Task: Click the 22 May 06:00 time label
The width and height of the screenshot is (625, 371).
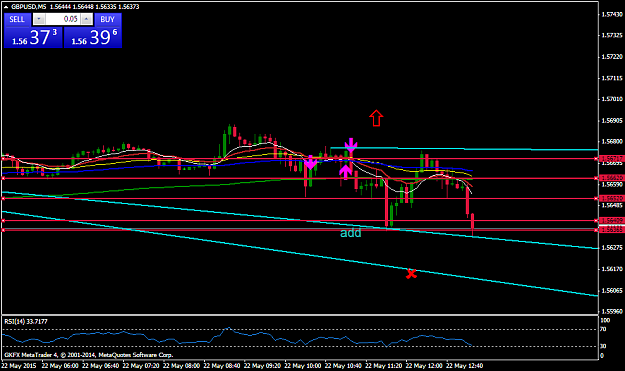Action: 60,365
